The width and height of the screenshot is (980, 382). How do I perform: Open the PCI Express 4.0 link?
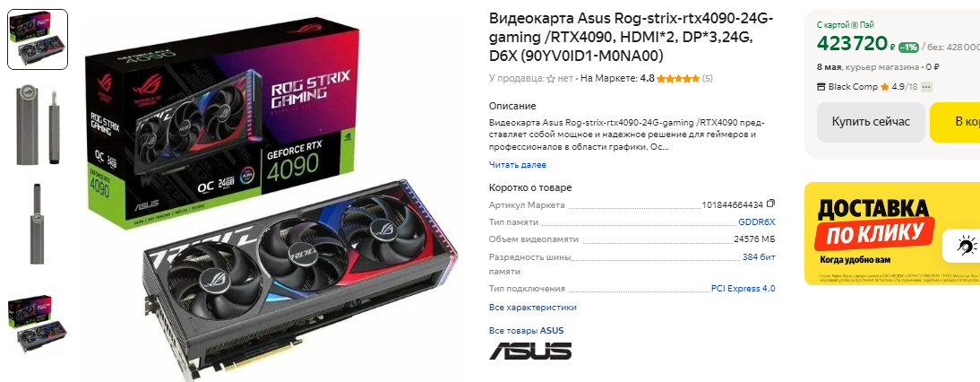pos(744,289)
